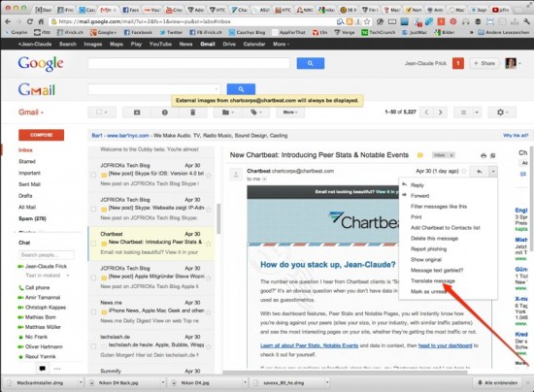Tick checkbox for Apple Mitgründer message
Image resolution: width=534 pixels, height=392 pixels.
click(x=93, y=278)
